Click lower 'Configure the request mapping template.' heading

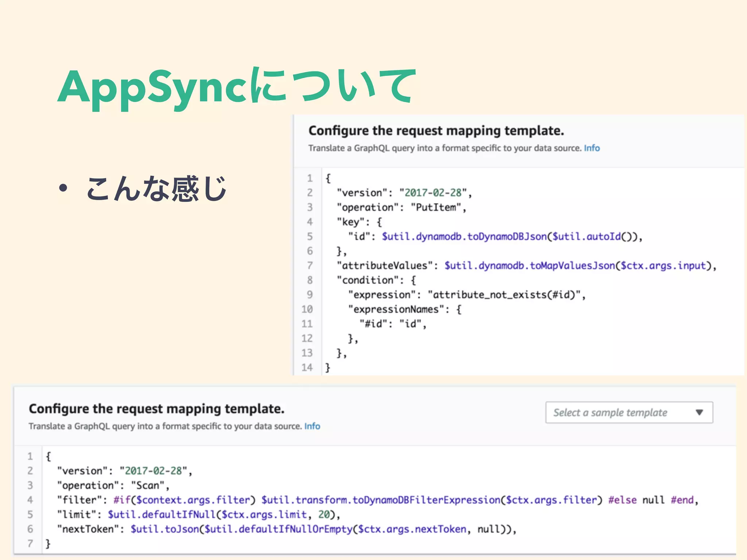[156, 409]
